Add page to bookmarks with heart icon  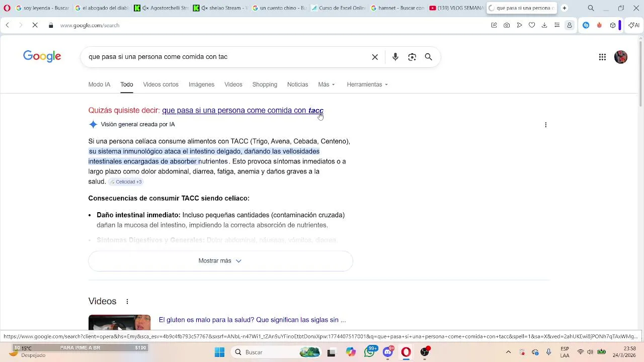tap(532, 25)
